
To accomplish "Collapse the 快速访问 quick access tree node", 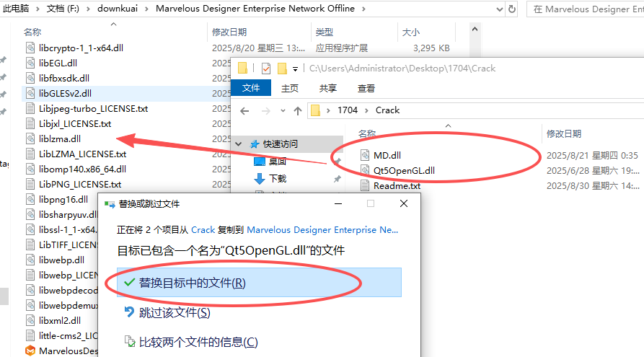I will click(239, 144).
